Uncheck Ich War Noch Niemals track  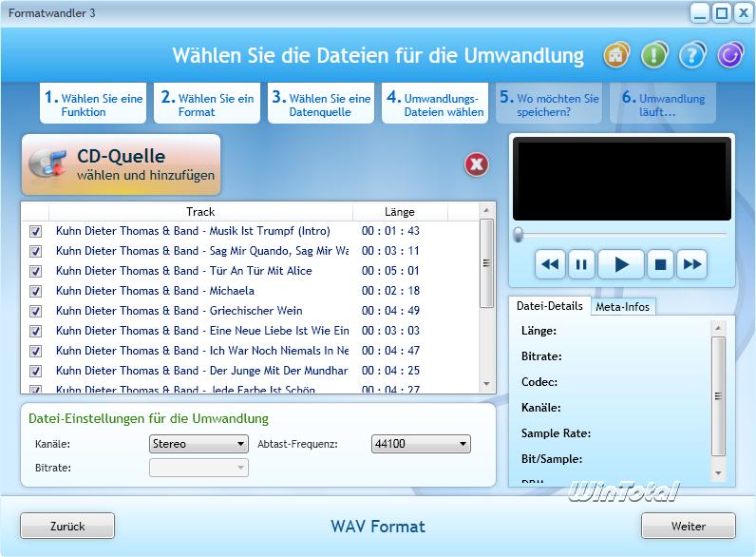click(36, 351)
